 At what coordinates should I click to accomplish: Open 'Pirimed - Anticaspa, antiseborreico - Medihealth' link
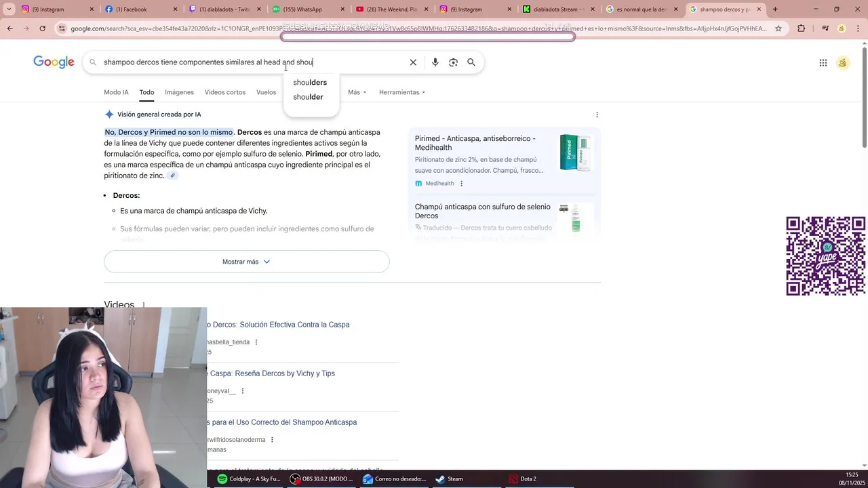point(475,143)
